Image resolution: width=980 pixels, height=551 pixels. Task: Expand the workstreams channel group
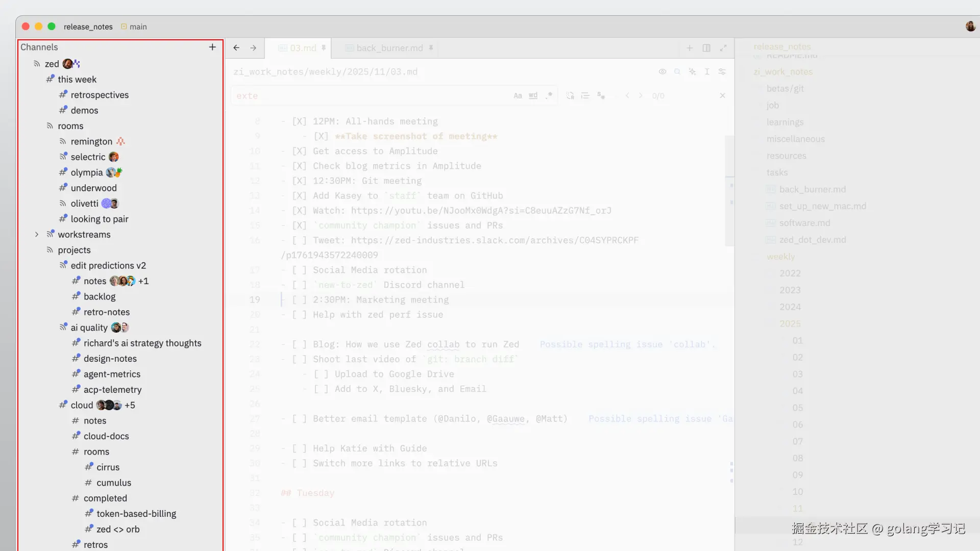point(37,235)
